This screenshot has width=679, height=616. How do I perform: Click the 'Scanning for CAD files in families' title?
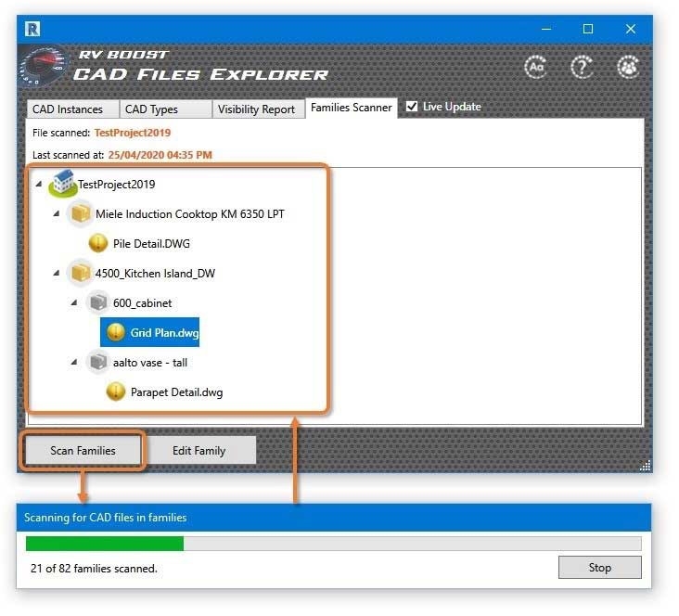(105, 518)
